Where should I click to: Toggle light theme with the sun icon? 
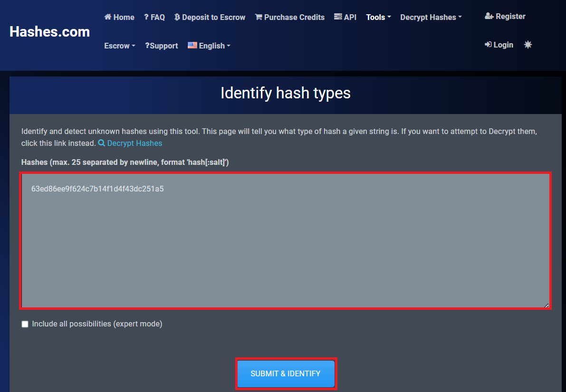[528, 45]
